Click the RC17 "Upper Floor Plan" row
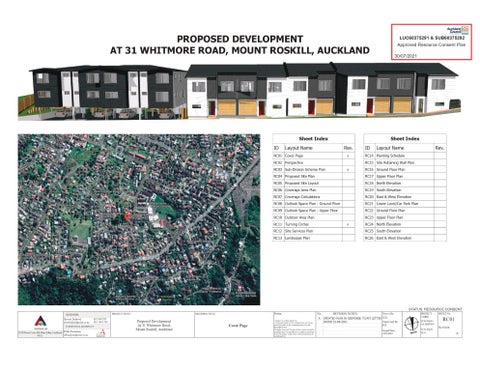This screenshot has width=480, height=371. tap(405, 176)
